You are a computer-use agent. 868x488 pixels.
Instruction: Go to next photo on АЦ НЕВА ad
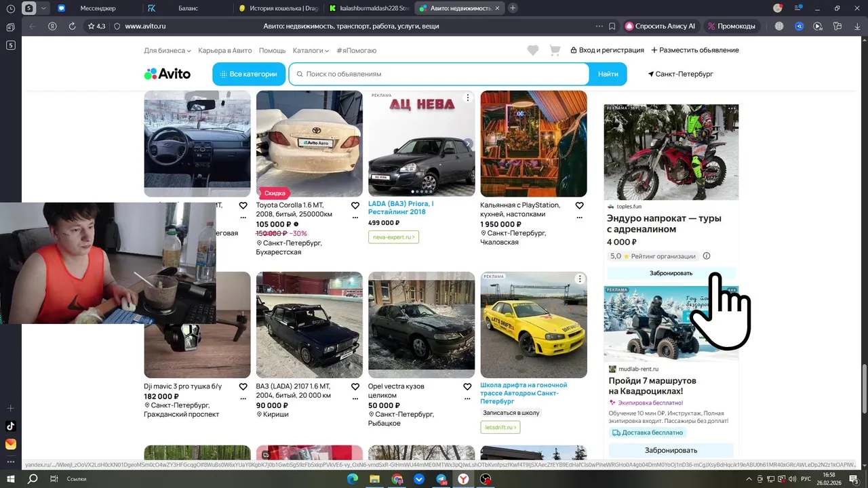click(467, 144)
